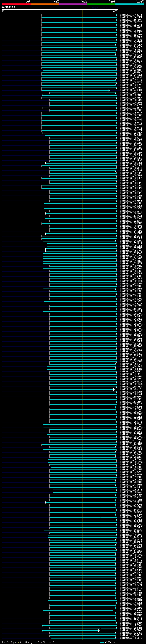The width and height of the screenshot is (146, 644).
Task: Select subject label UniRef100_Q1HR32
Action: pyautogui.click(x=131, y=161)
